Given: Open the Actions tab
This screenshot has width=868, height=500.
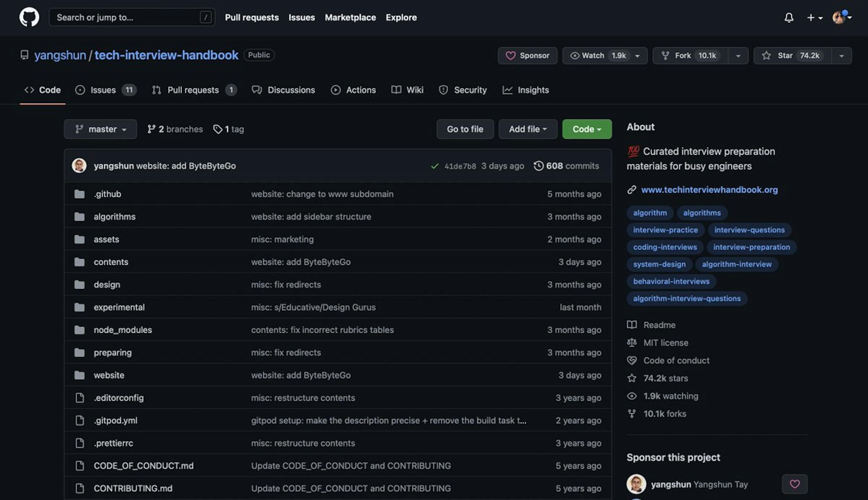Looking at the screenshot, I should [353, 90].
